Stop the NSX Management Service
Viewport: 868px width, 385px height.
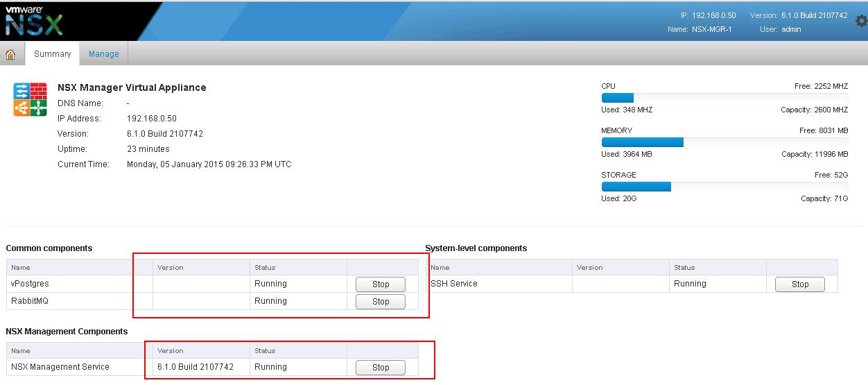click(x=381, y=367)
